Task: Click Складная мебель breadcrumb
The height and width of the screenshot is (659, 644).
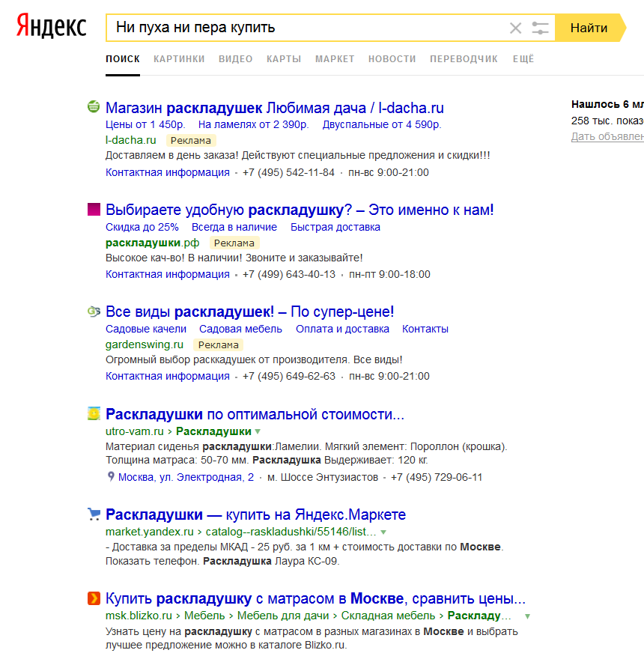Action: click(x=388, y=616)
